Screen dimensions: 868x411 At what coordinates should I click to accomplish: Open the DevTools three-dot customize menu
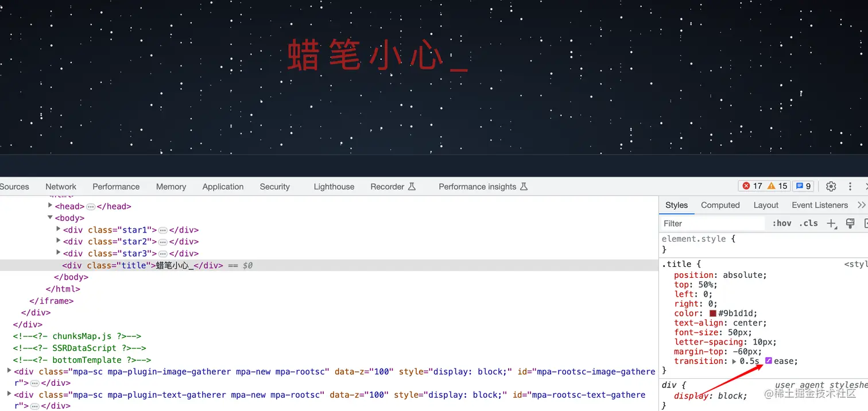(x=850, y=186)
